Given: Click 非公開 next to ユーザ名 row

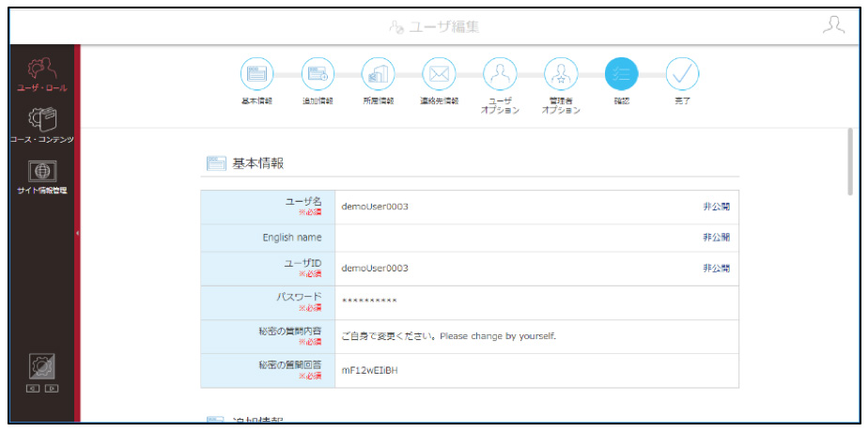Looking at the screenshot, I should point(717,207).
